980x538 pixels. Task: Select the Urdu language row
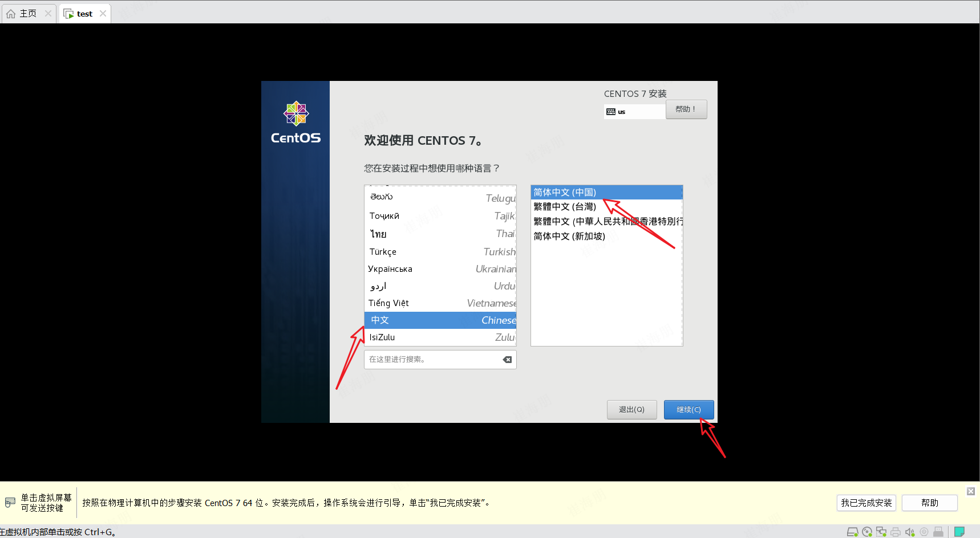(x=440, y=286)
